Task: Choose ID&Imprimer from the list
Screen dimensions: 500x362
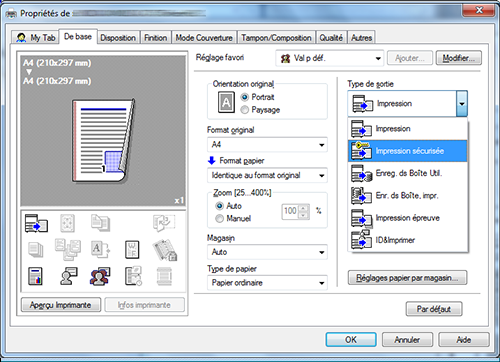Action: tap(408, 240)
